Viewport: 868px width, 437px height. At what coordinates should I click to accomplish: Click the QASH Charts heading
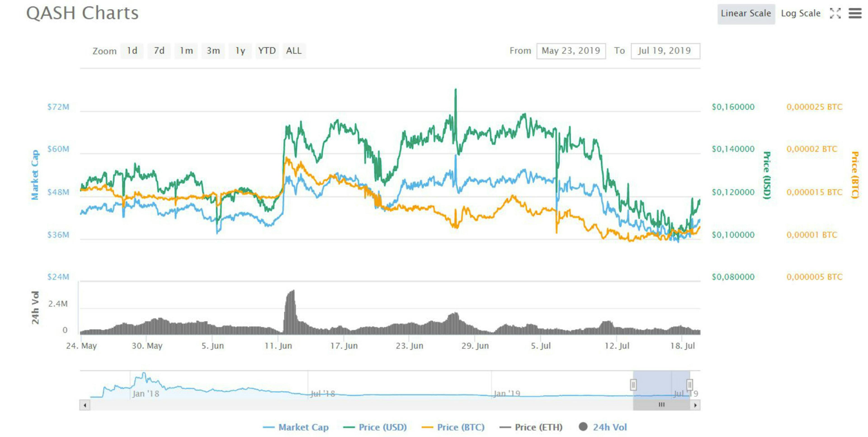(x=82, y=13)
